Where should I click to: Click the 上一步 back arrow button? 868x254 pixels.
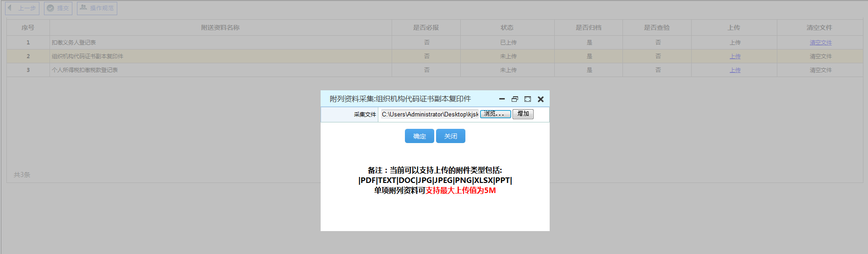tap(22, 8)
